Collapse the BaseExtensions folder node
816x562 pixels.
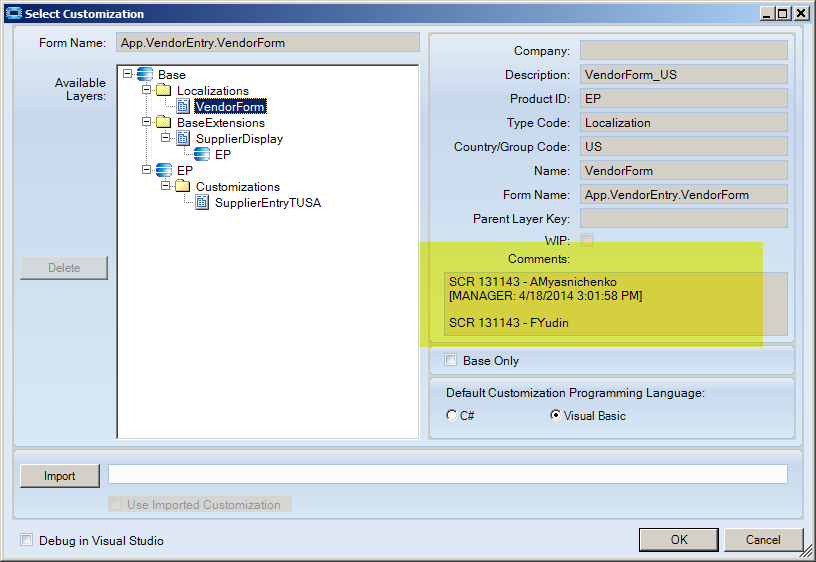pos(147,122)
